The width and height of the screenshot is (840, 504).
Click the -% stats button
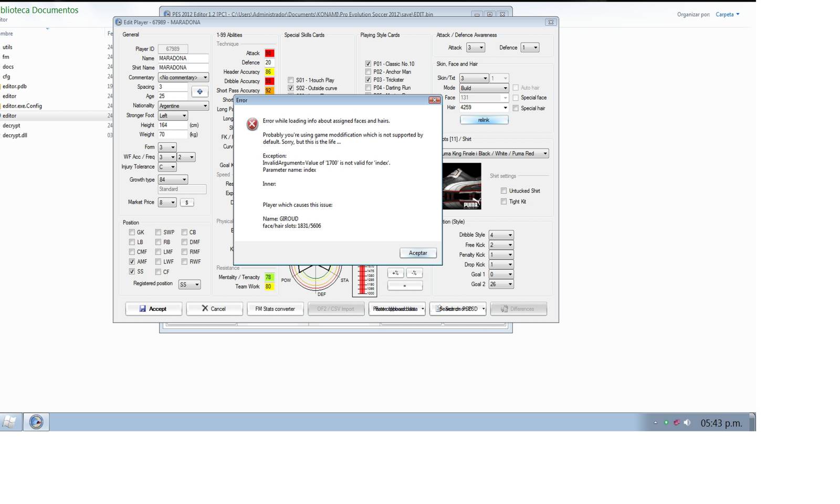414,273
